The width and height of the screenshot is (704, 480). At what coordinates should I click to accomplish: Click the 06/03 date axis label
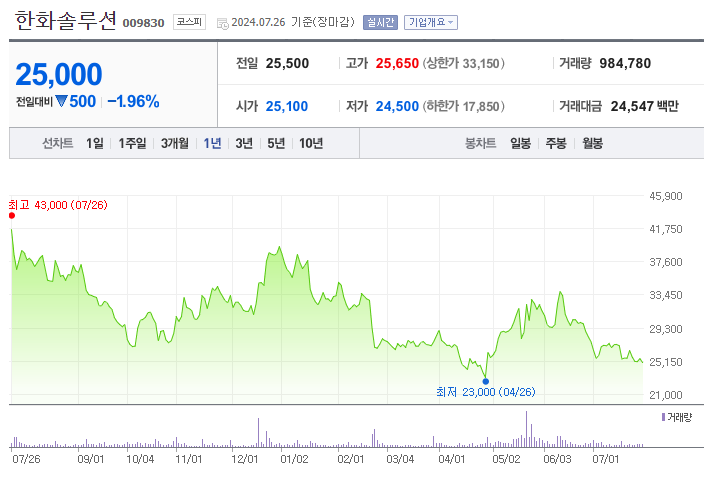[557, 459]
